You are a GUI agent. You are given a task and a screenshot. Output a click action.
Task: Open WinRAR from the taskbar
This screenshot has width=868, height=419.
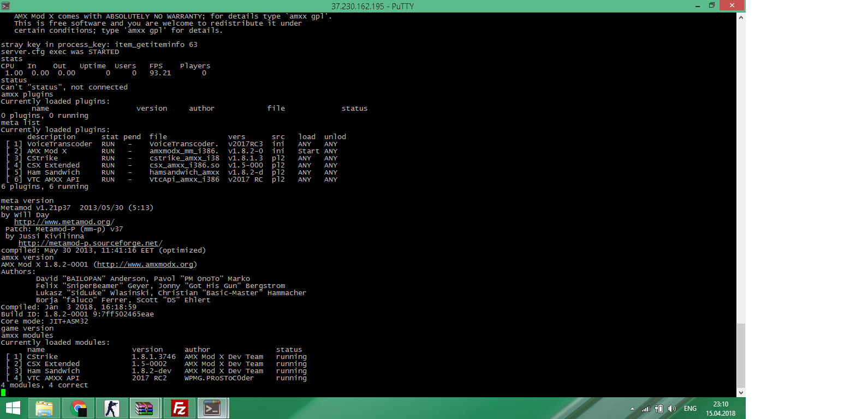[145, 408]
